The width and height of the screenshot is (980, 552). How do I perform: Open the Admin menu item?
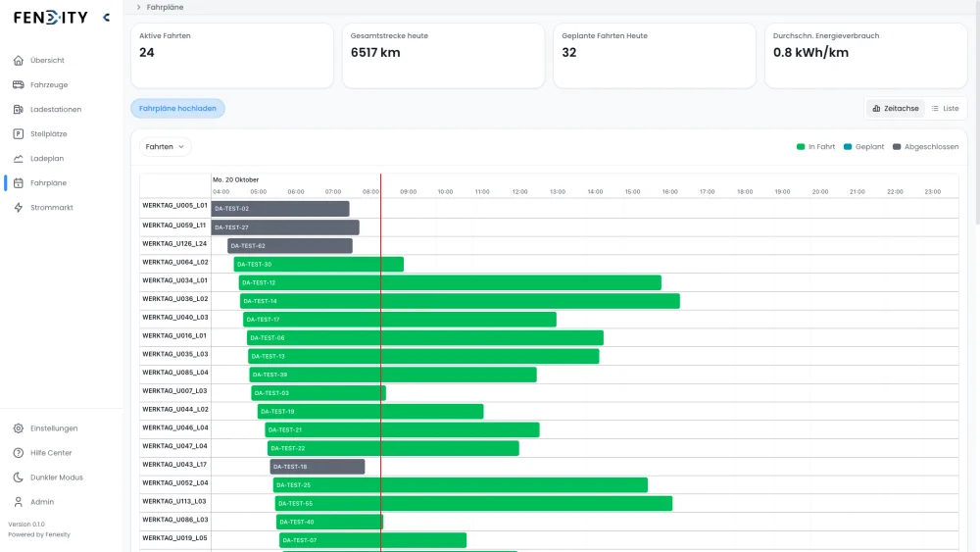click(x=42, y=502)
